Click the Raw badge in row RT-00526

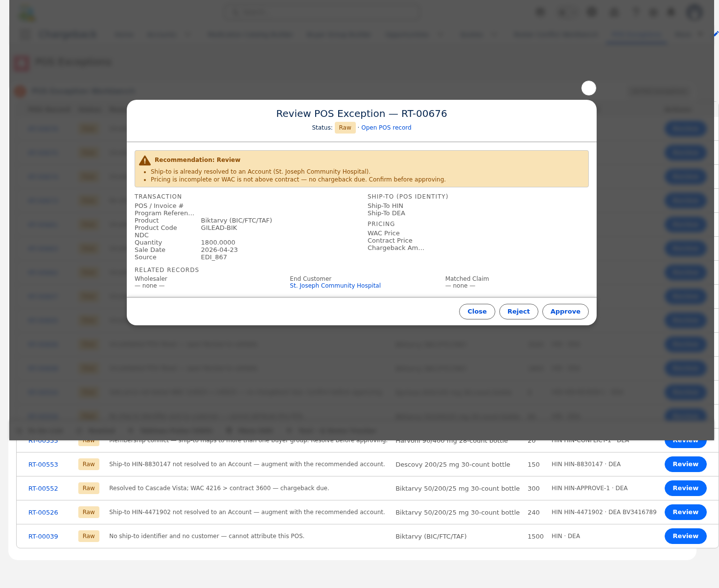pos(89,512)
